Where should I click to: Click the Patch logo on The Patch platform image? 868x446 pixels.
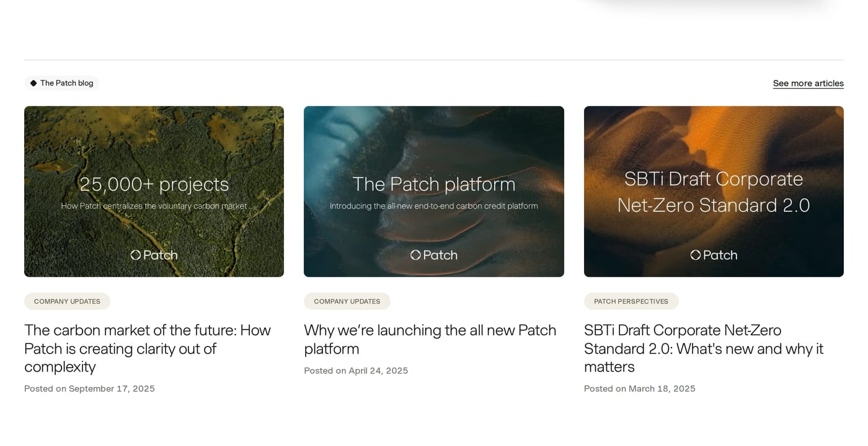click(434, 255)
